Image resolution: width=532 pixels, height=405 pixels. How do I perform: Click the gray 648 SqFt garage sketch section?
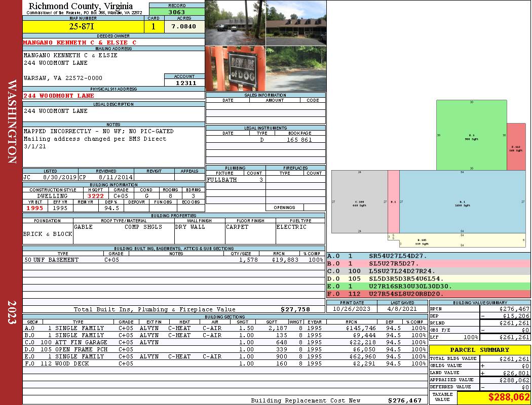click(x=360, y=201)
